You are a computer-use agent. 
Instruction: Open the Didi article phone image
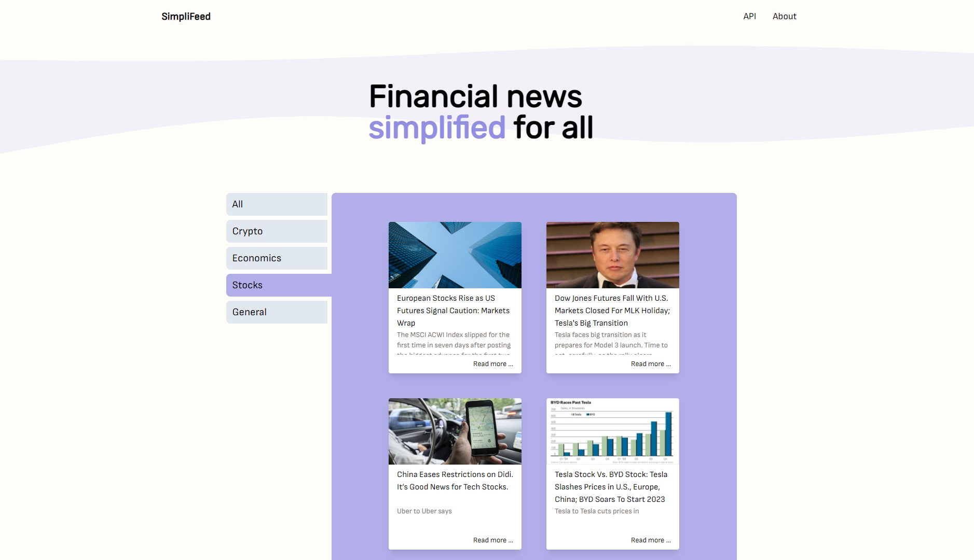pyautogui.click(x=455, y=431)
